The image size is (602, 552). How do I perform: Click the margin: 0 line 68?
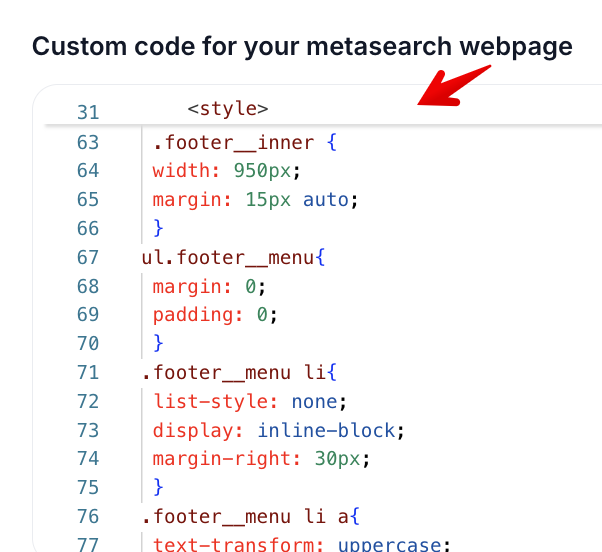(x=209, y=286)
